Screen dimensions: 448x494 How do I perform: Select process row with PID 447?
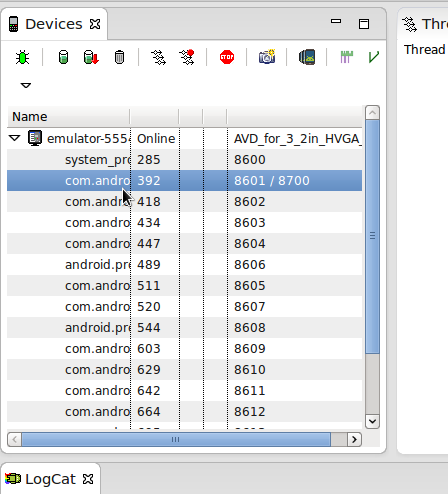[x=184, y=244]
